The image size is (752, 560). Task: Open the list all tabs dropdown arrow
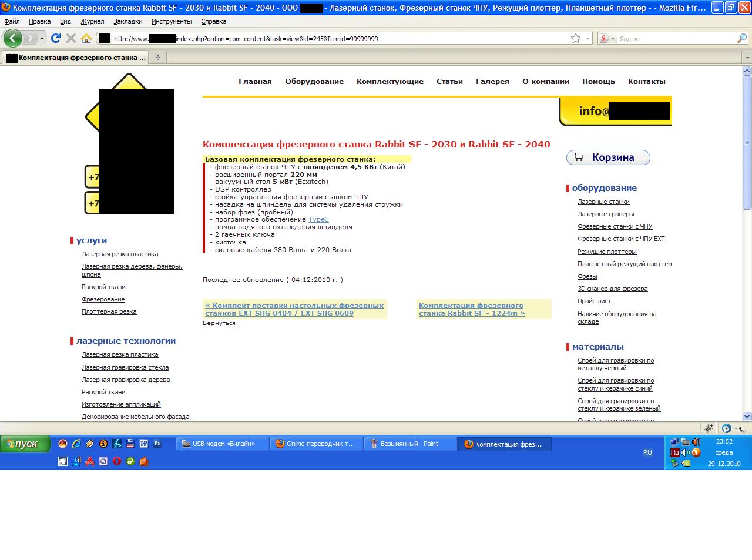click(x=747, y=58)
